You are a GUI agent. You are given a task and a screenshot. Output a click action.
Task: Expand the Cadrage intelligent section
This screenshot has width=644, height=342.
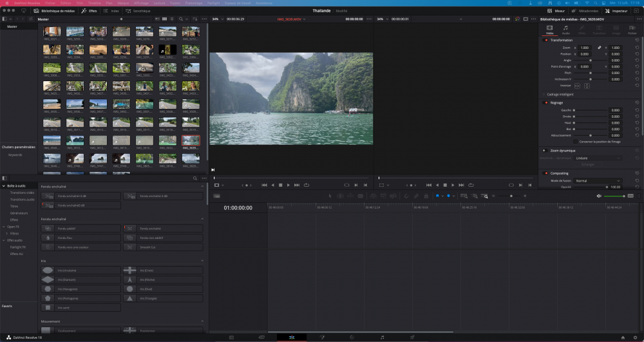click(x=544, y=94)
